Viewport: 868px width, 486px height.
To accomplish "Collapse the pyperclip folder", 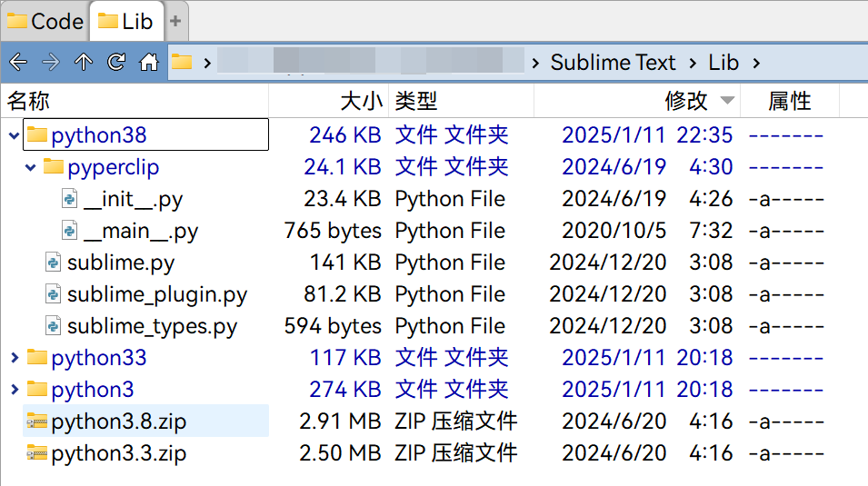I will pyautogui.click(x=30, y=167).
